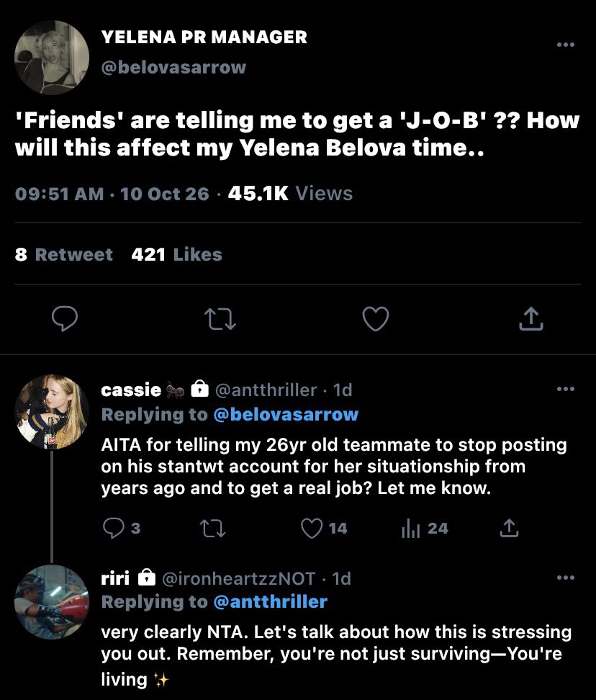Open more options on riri's reply
The width and height of the screenshot is (596, 700).
coord(566,578)
